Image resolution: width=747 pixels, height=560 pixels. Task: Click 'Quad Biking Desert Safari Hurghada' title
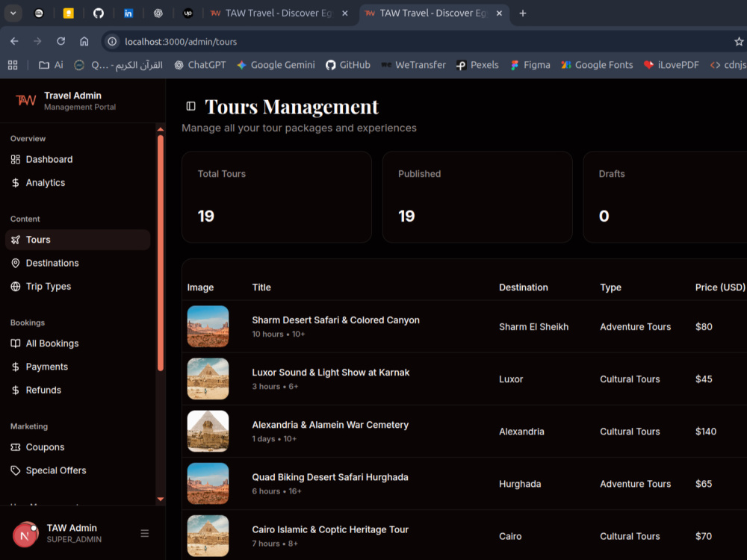330,477
